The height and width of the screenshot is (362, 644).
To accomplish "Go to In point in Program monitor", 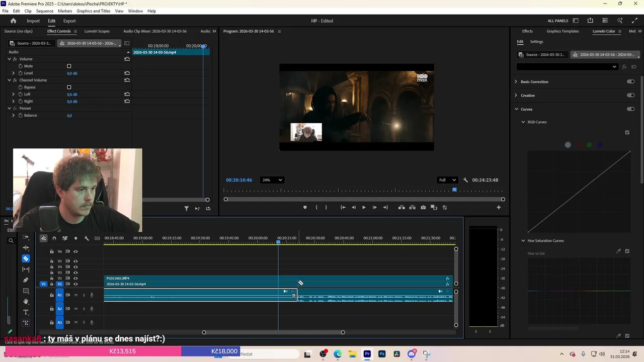I will pos(343,207).
